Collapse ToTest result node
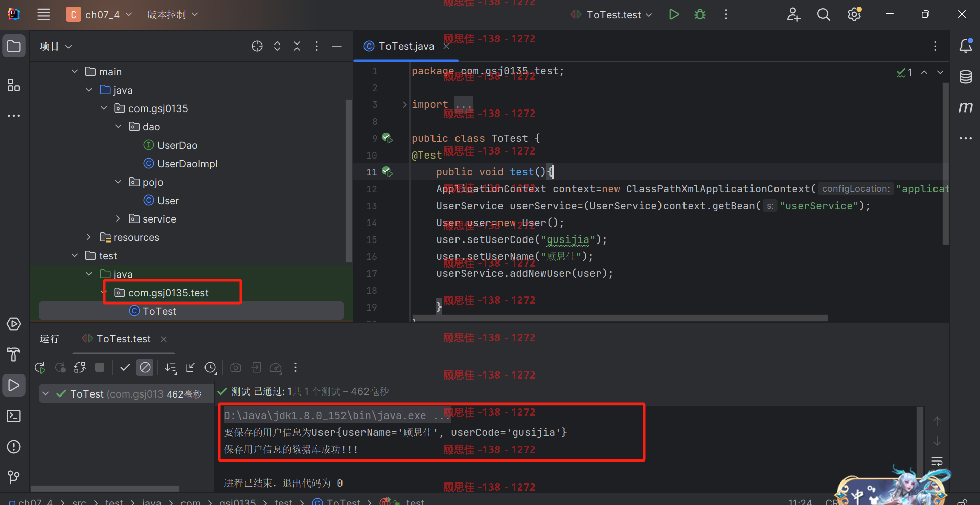The height and width of the screenshot is (505, 980). coord(45,393)
